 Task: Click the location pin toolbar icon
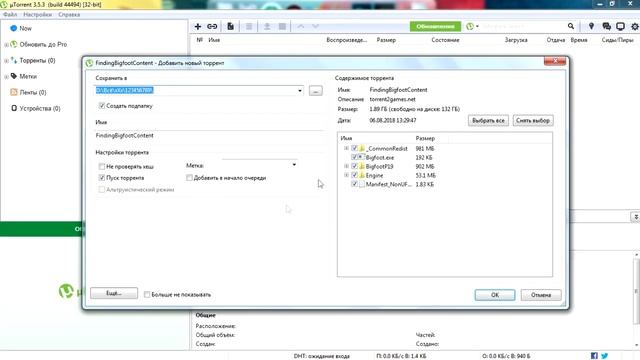click(x=591, y=26)
